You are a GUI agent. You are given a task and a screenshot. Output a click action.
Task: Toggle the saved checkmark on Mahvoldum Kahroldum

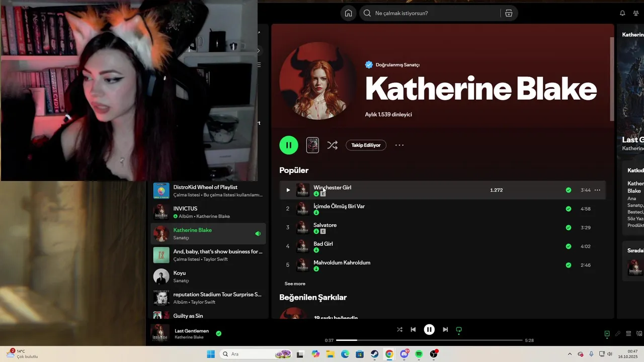[569, 265]
